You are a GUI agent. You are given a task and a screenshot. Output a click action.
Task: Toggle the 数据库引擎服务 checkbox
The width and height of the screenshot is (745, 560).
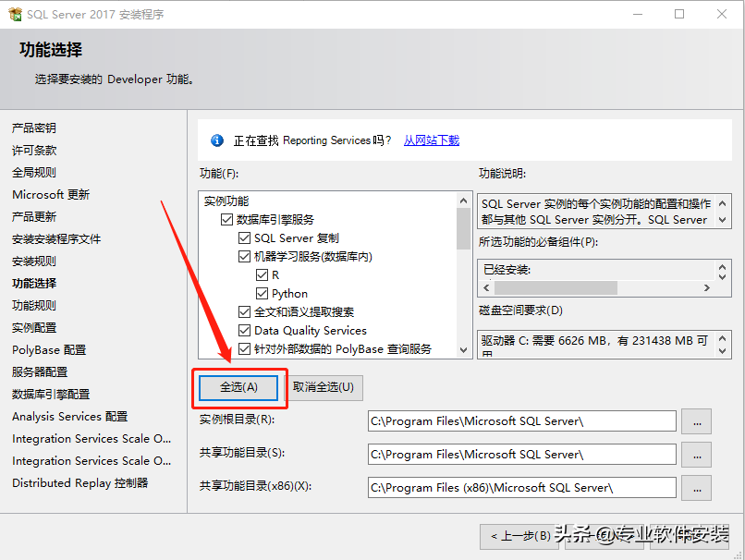(x=226, y=219)
